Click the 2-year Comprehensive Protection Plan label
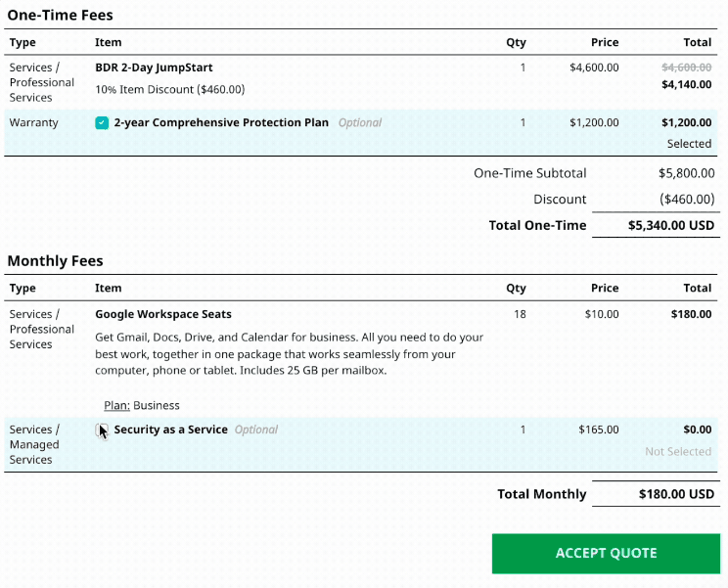Screen dimensions: 728x588 click(221, 123)
